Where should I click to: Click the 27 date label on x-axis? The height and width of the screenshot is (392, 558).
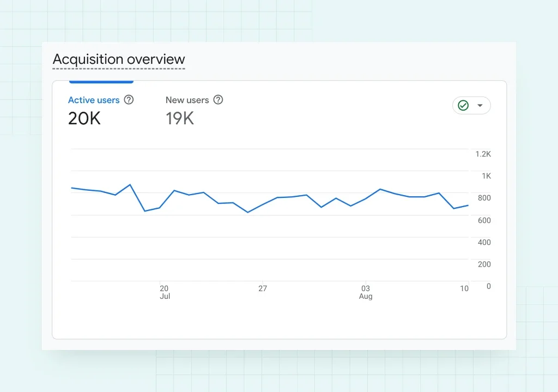(x=263, y=288)
